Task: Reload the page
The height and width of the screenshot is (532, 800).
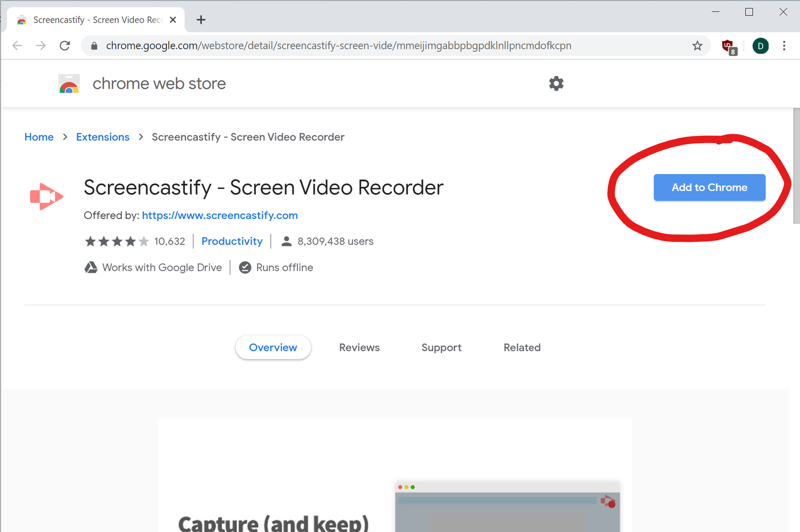Action: tap(65, 46)
